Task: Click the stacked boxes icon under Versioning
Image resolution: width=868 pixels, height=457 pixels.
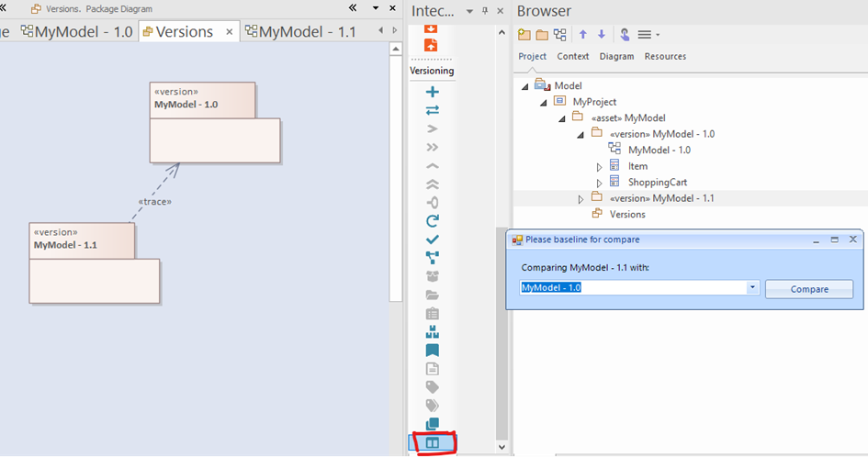Action: click(x=433, y=332)
